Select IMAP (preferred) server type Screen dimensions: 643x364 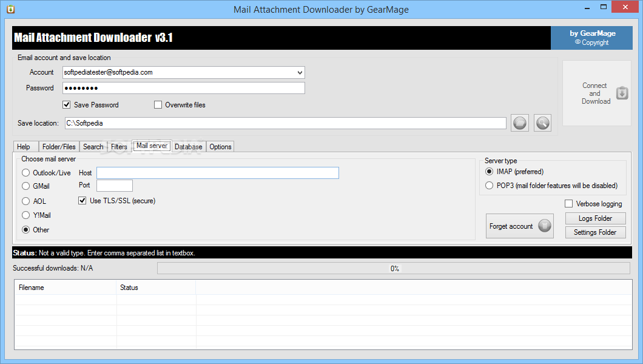coord(489,171)
